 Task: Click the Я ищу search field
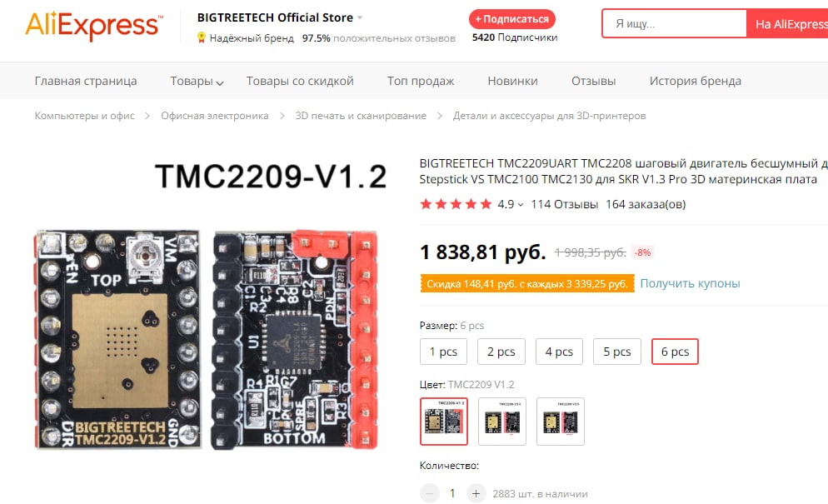point(675,24)
